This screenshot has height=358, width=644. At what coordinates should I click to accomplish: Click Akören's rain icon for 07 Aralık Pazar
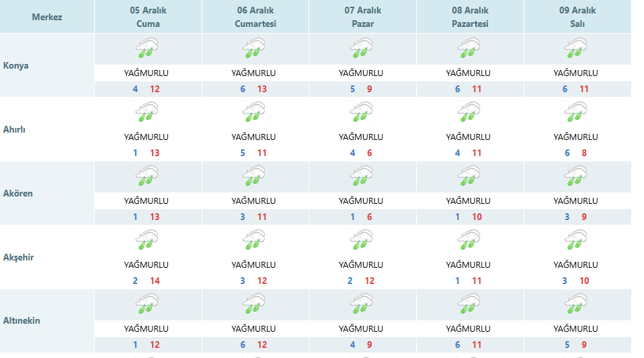(361, 176)
